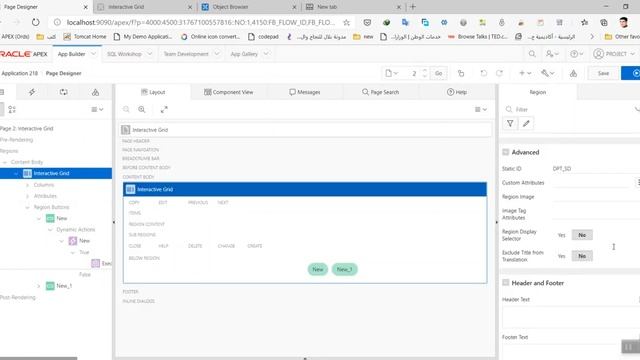Open the browser favorites star list icon
Viewport: 640px width, 360px height.
pyautogui.click(x=584, y=22)
